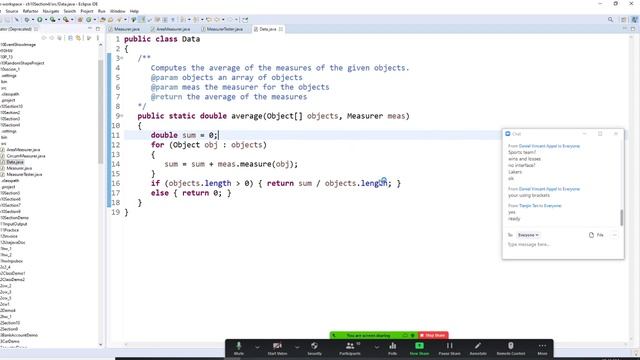Click 'meas.measure(obj)' on line 14
This screenshot has height=360, width=640.
(x=255, y=164)
